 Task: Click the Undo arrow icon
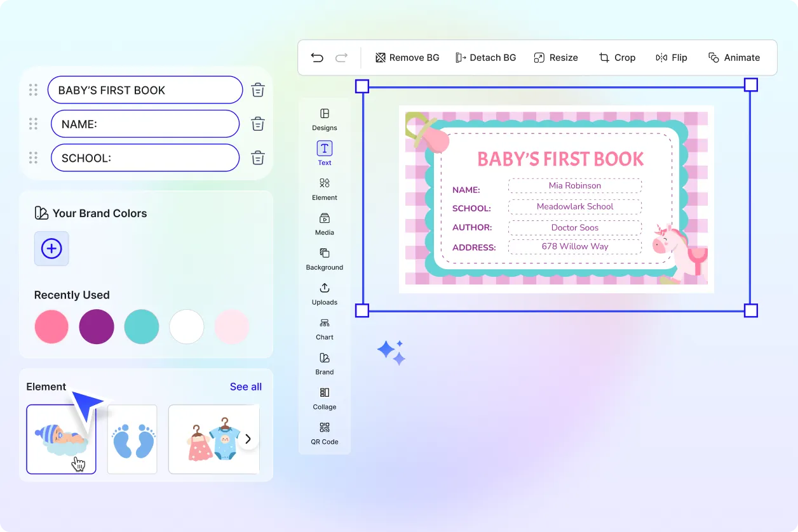click(317, 58)
